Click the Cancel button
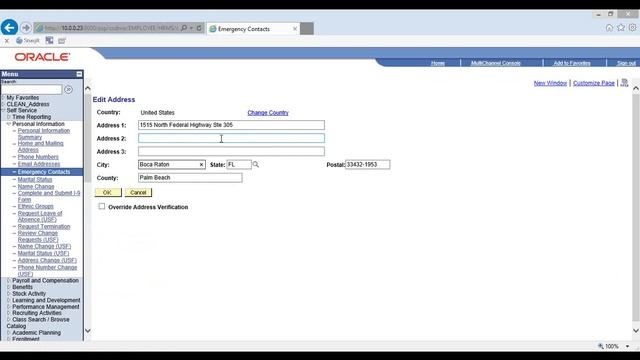 coord(138,192)
